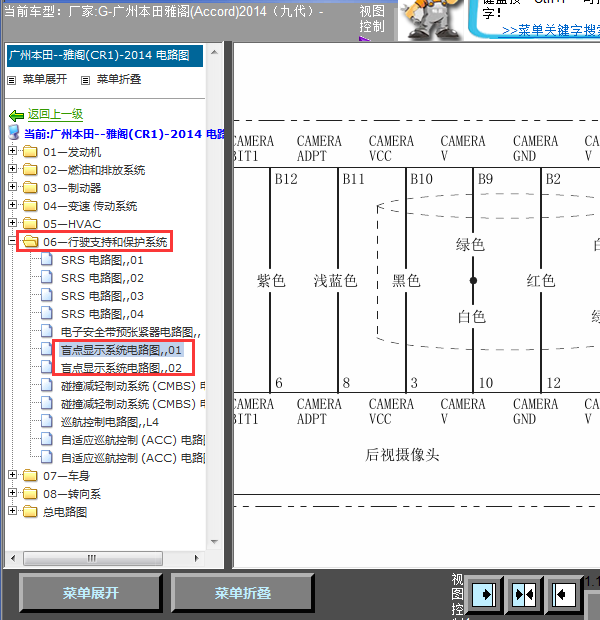The image size is (600, 620).
Task: Expand the 07—车身 tree node
Action: (x=12, y=474)
